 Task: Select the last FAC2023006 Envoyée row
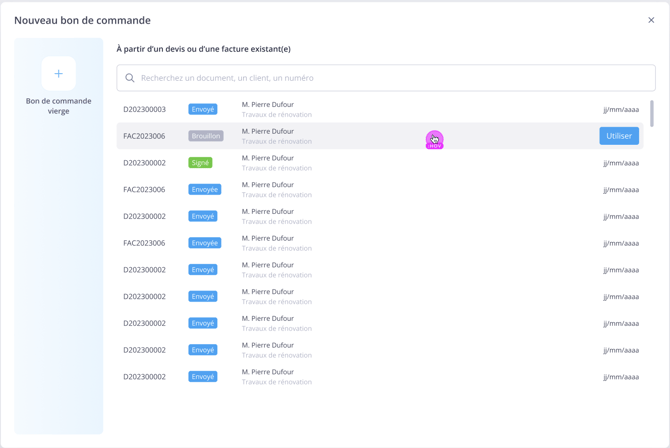(380, 243)
